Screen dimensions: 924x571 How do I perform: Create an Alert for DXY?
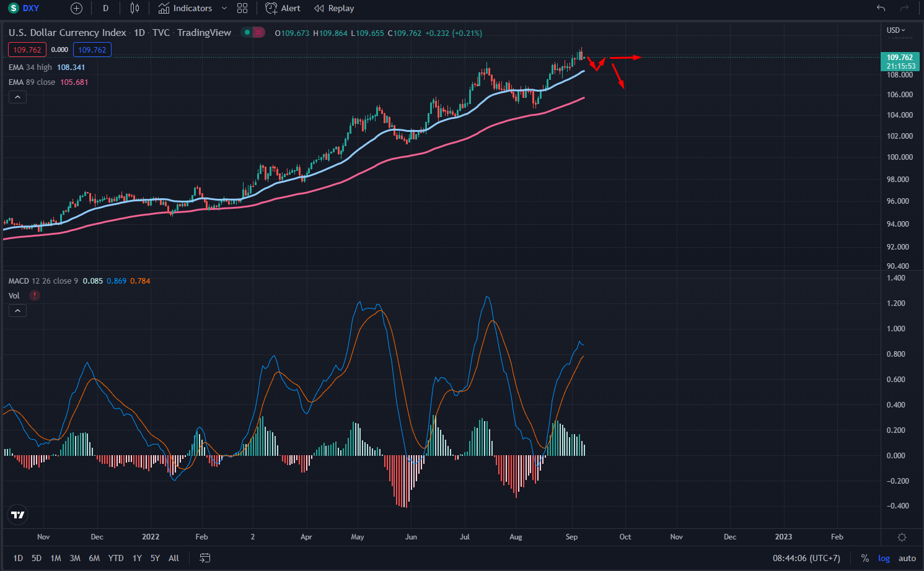coord(283,9)
